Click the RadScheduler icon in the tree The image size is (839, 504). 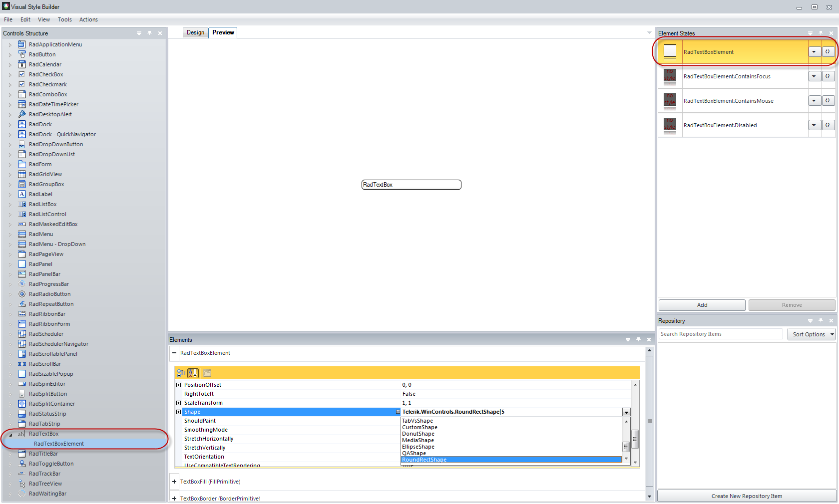pyautogui.click(x=22, y=334)
